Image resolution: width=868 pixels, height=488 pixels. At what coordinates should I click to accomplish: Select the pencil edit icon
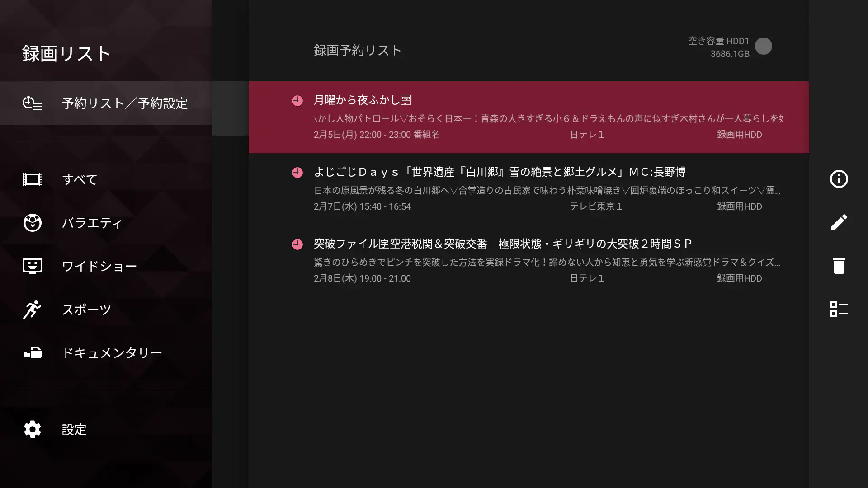point(839,222)
